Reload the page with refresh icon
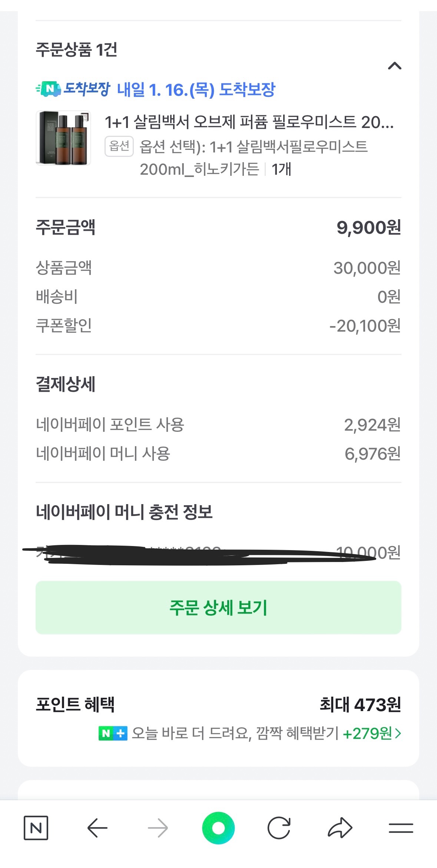This screenshot has width=437, height=868. tap(279, 828)
